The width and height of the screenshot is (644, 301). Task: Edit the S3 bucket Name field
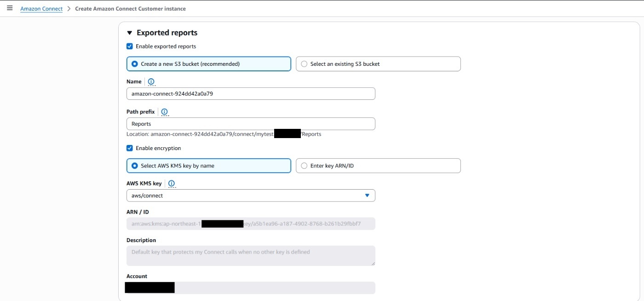251,93
